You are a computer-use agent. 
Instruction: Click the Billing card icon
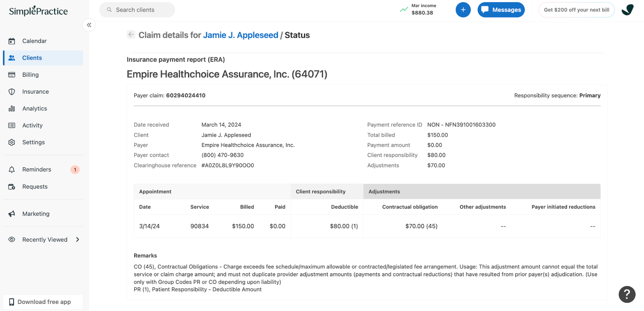click(x=12, y=75)
